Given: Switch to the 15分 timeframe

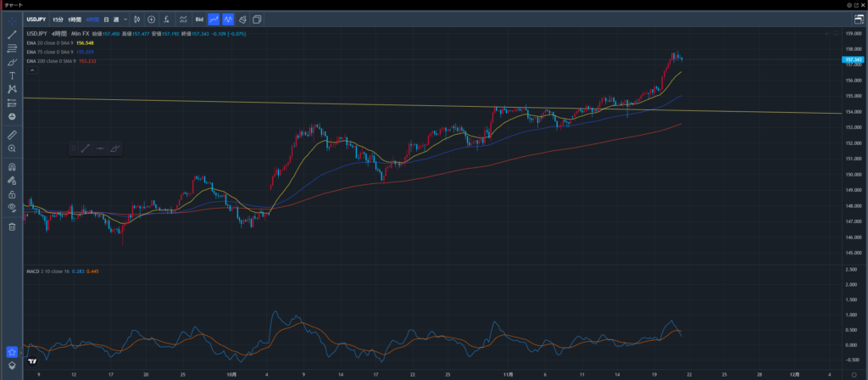Looking at the screenshot, I should click(x=58, y=19).
